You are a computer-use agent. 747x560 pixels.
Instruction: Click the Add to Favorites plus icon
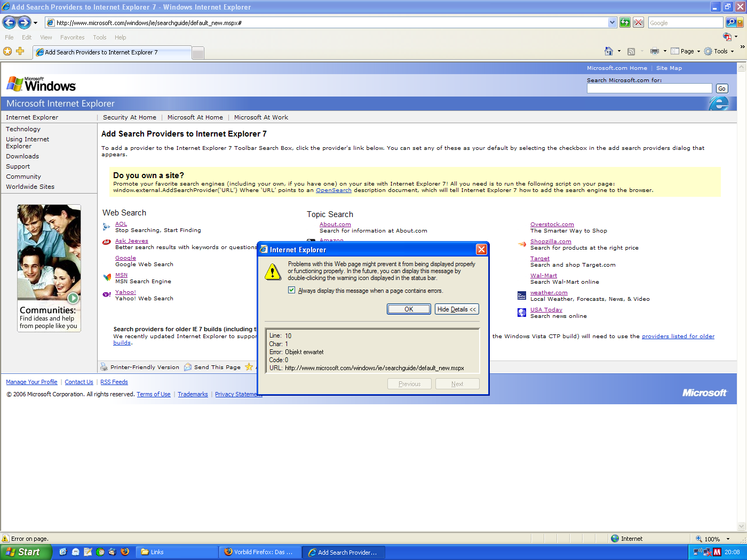[20, 51]
